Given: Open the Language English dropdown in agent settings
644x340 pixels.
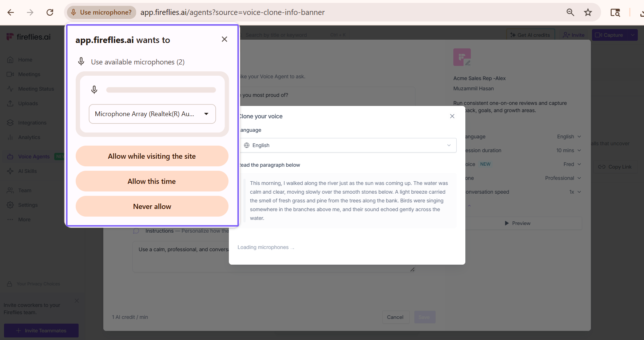Looking at the screenshot, I should (569, 137).
